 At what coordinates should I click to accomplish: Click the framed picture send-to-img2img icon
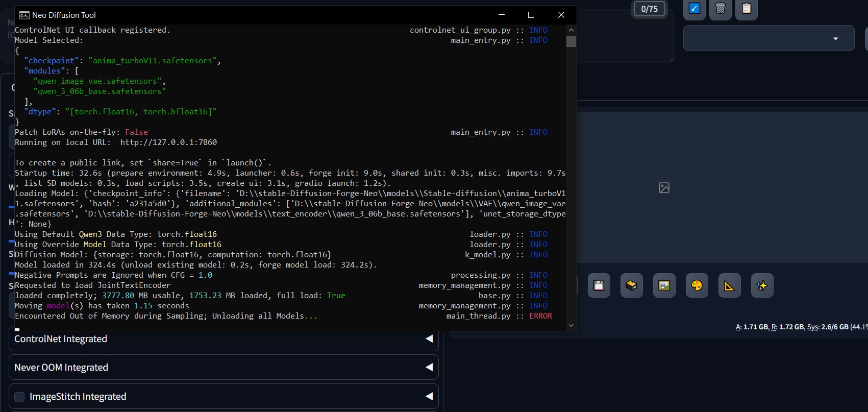coord(664,285)
